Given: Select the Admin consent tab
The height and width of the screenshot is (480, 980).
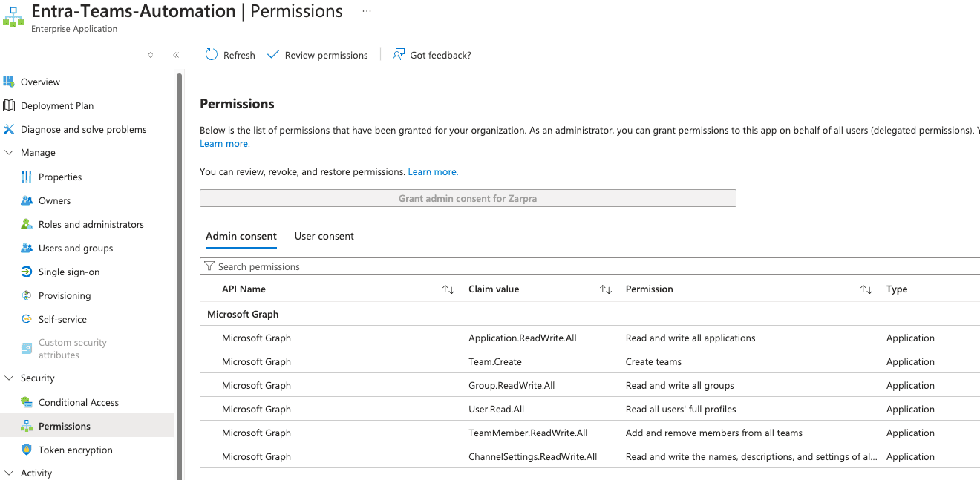Looking at the screenshot, I should (241, 236).
